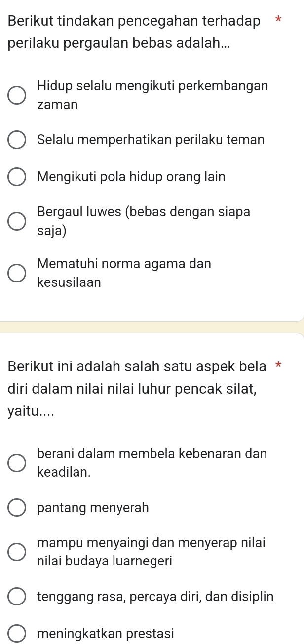304x644 pixels.
Task: Click the 'Mengikuti pola hidup orang lain' label
Action: coord(131,177)
